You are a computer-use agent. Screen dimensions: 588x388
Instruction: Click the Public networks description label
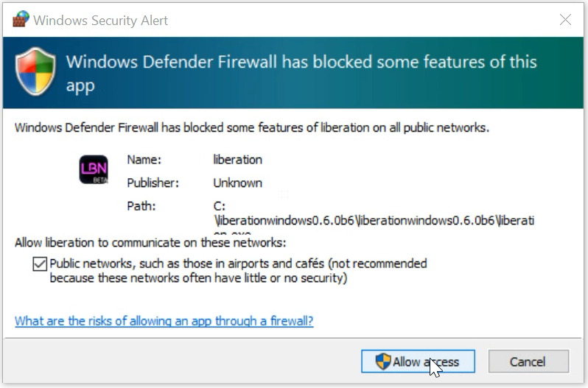click(x=238, y=271)
